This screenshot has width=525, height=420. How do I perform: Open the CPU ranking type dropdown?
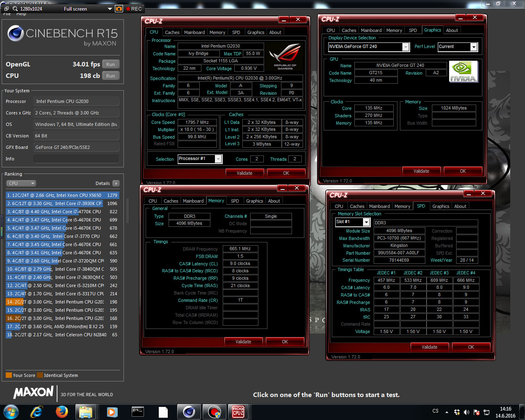tap(21, 183)
